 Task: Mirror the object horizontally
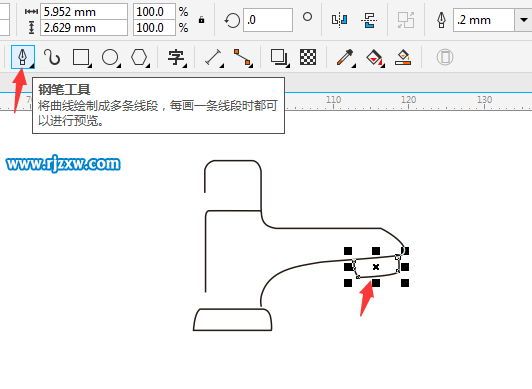pyautogui.click(x=339, y=20)
